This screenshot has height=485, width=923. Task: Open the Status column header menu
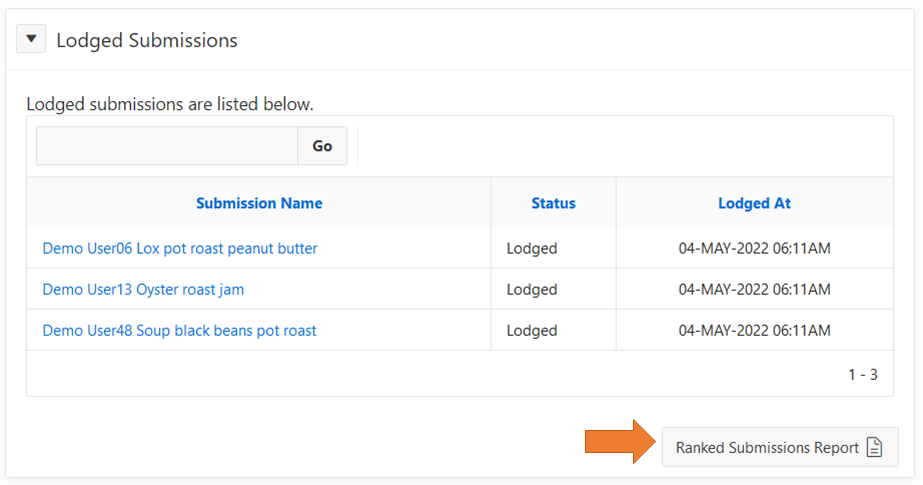coord(553,203)
